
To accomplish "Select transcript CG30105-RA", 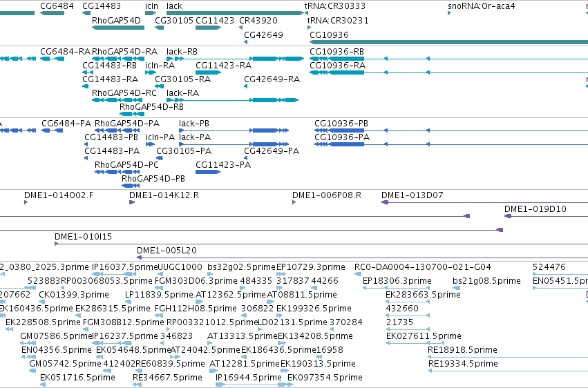I will [183, 79].
